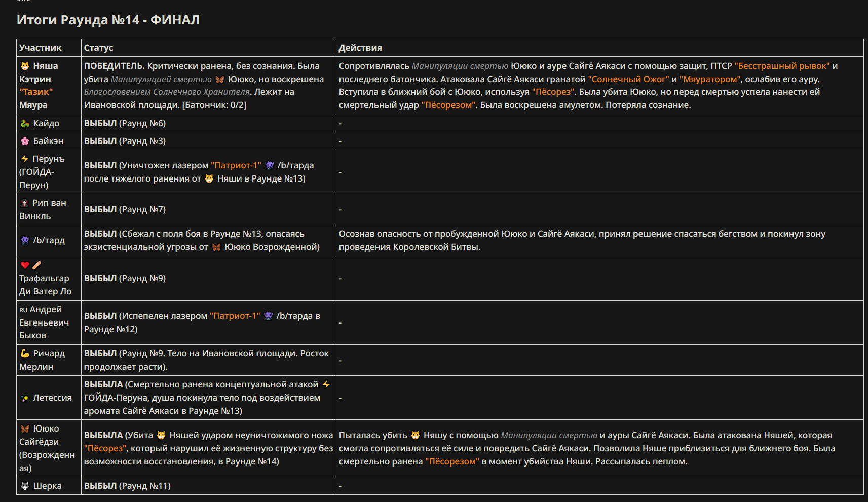868x502 pixels.
Task: Click the name Ричард Мерлин
Action: pyautogui.click(x=42, y=360)
